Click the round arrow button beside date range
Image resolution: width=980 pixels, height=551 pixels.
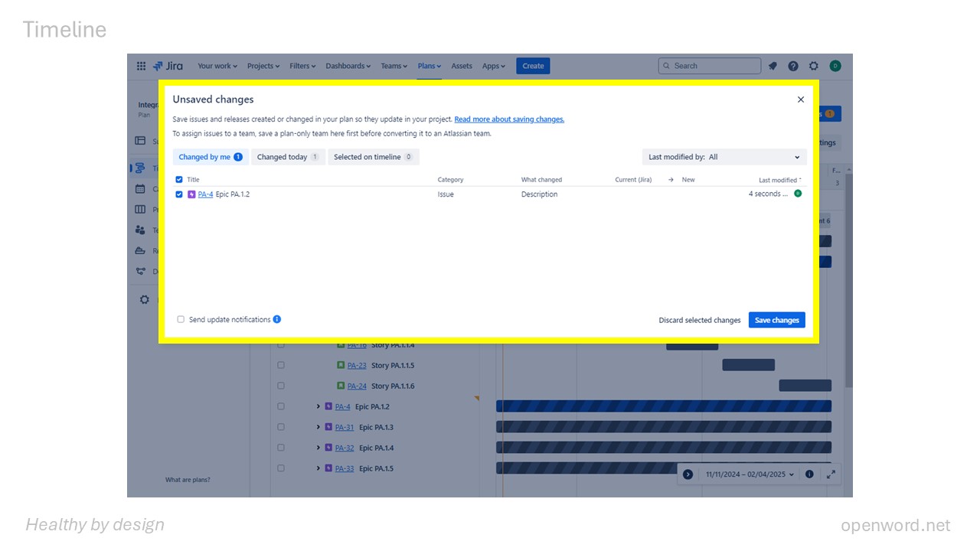pyautogui.click(x=688, y=474)
